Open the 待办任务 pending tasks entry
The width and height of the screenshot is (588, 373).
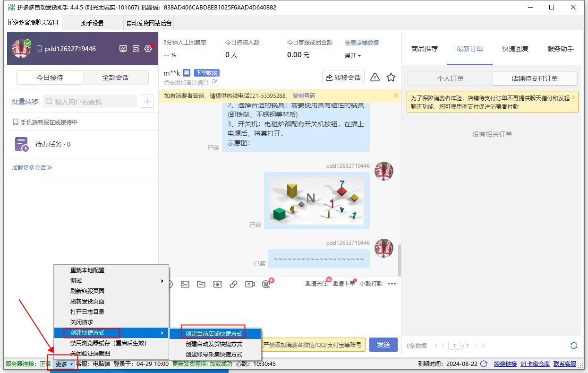click(x=83, y=144)
